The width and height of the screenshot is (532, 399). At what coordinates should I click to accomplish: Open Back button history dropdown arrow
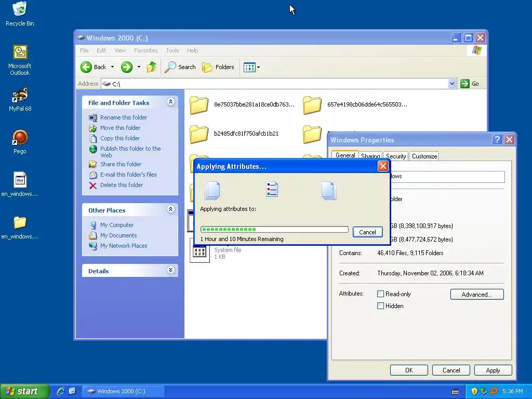[112, 67]
